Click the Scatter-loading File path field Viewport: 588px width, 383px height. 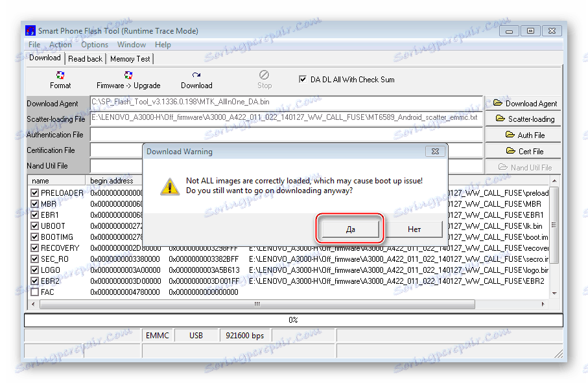286,118
